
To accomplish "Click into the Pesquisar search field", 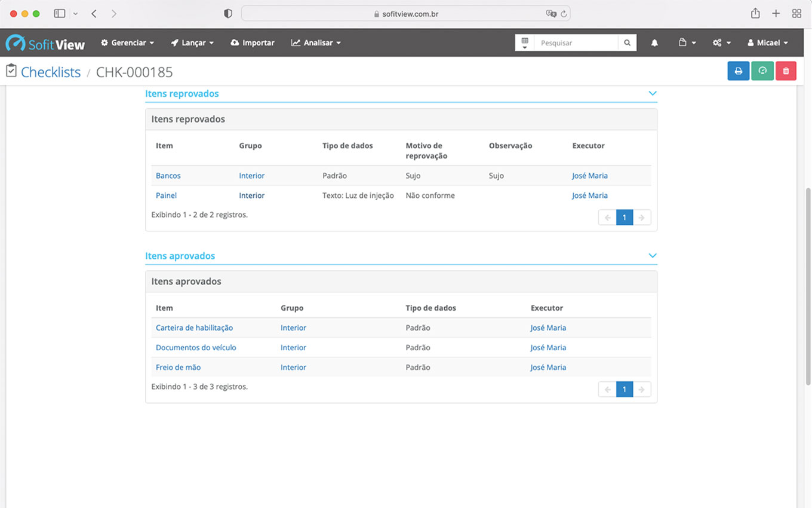I will point(576,43).
